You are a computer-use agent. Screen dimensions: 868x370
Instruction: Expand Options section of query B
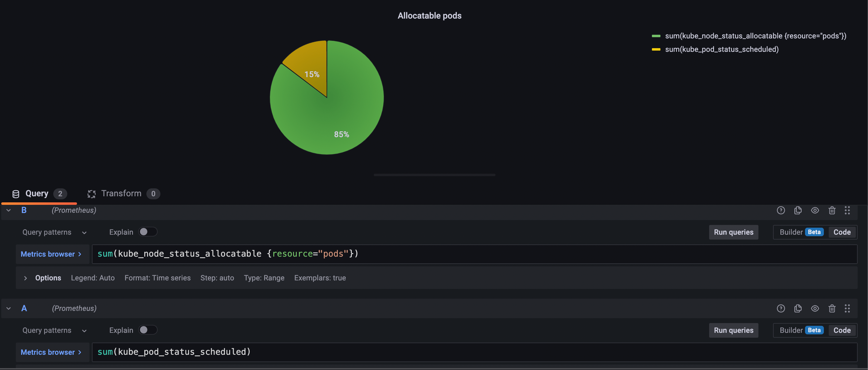[x=26, y=278]
